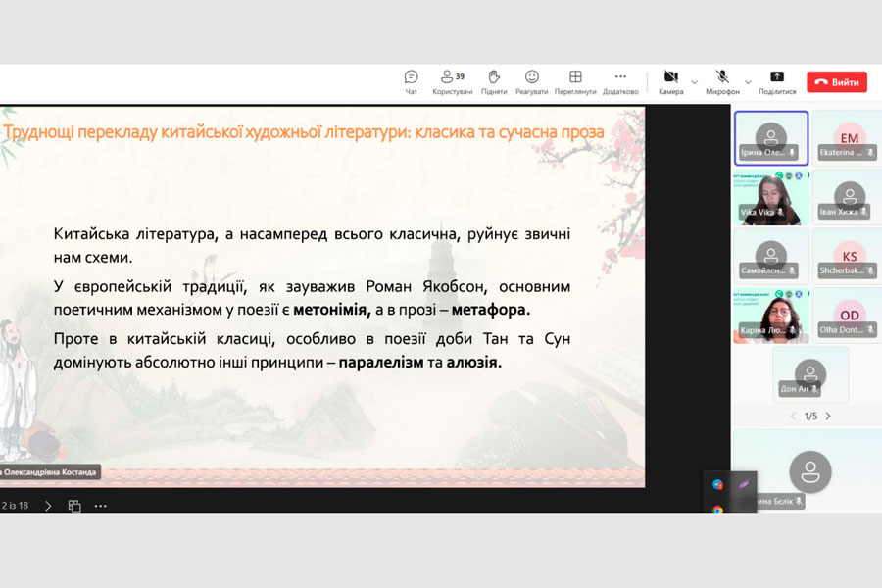Open the Чат (chat) panel
The width and height of the screenshot is (882, 588).
click(411, 77)
